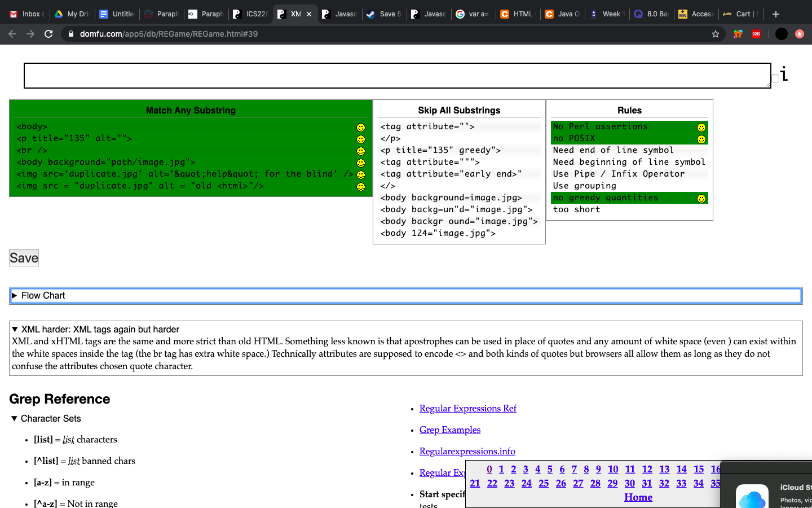
Task: Click the skip row <body background=image.jpg>
Action: coord(459,198)
